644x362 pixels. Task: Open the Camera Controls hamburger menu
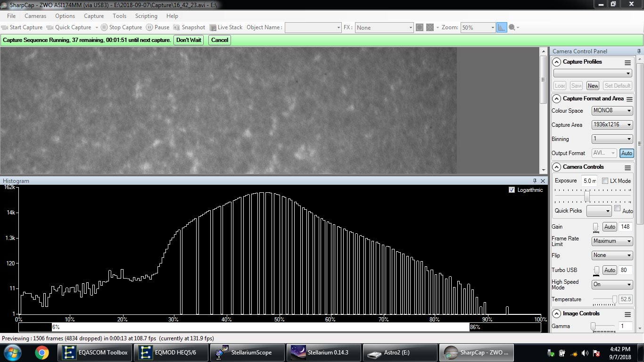tap(627, 167)
